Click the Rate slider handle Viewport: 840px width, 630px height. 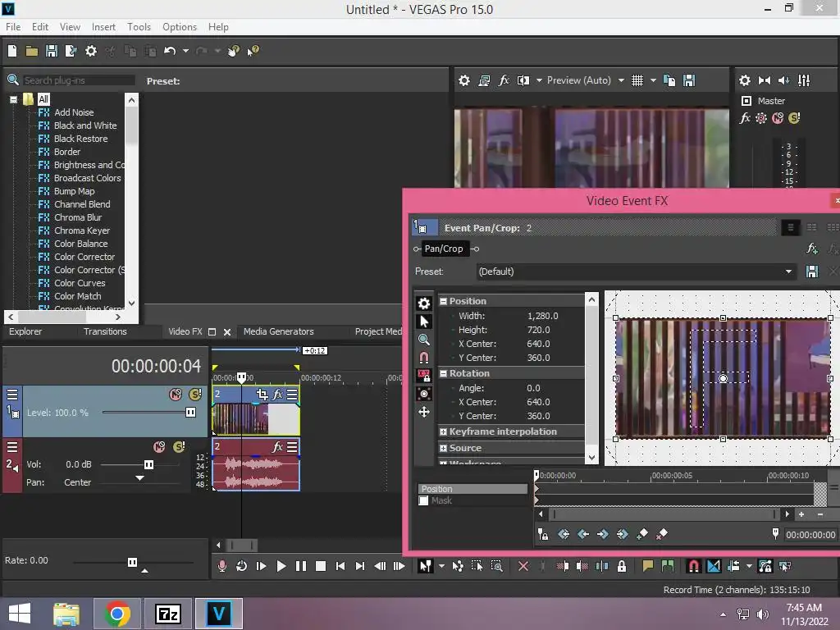click(132, 562)
